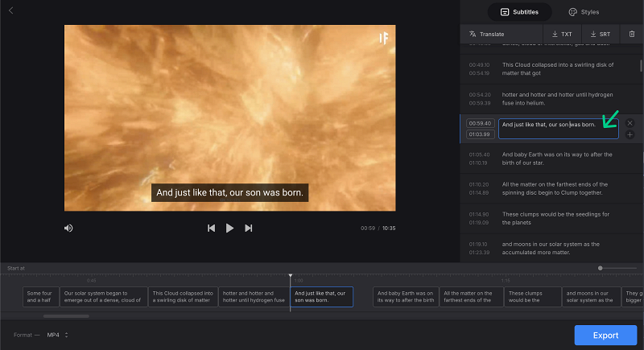Click the subtitle caption overlay on the video
644x350 pixels.
[x=229, y=192]
